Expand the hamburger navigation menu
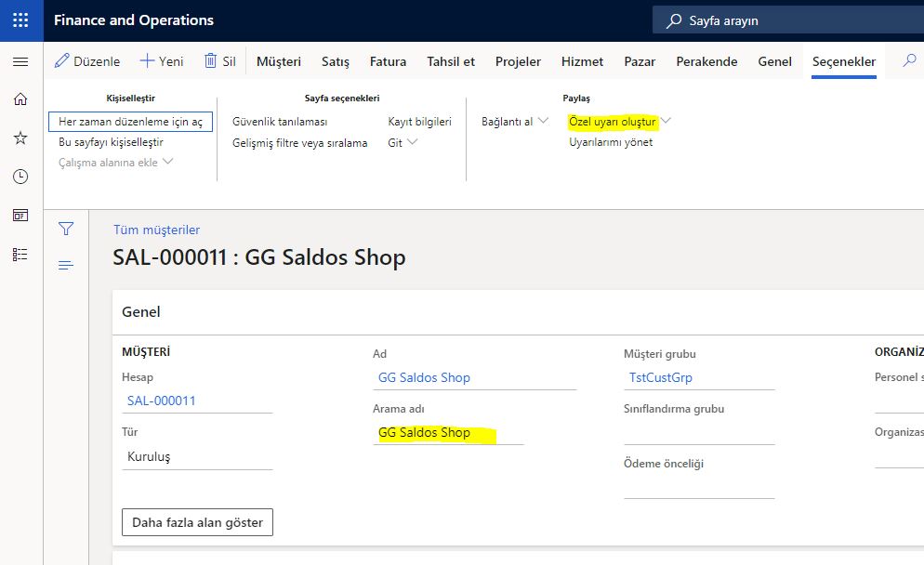Screen dimensions: 924x565 (x=20, y=61)
